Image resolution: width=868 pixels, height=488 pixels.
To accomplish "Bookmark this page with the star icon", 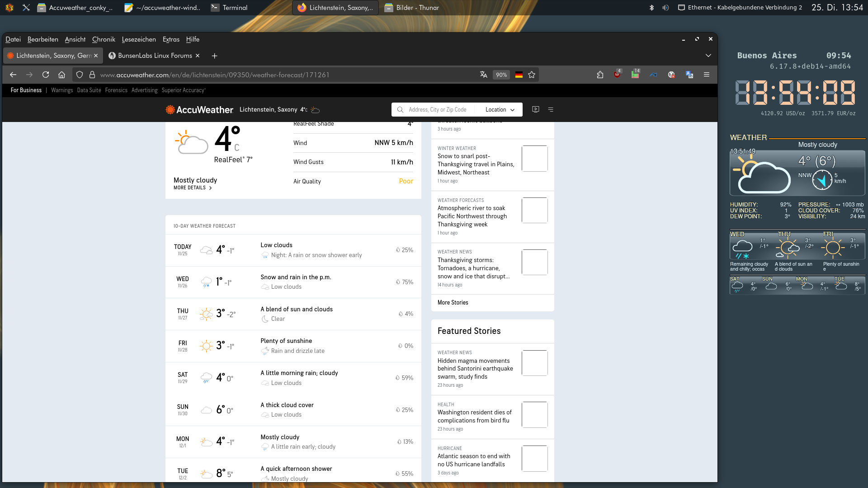I will tap(532, 75).
